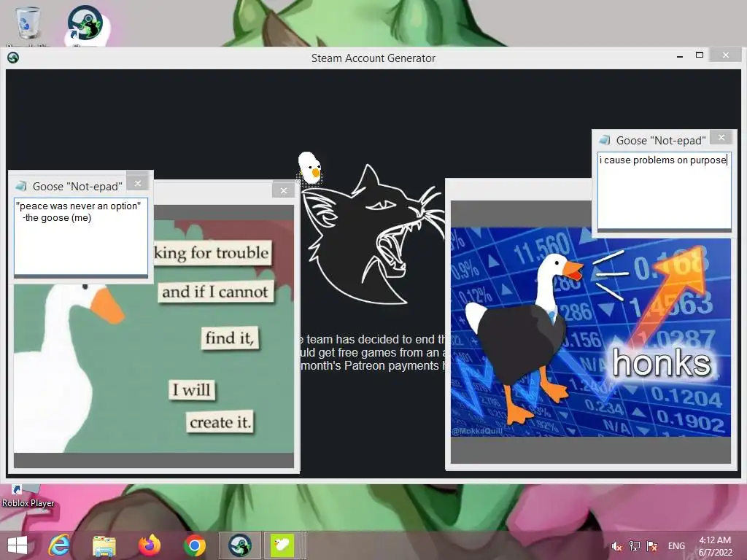
Task: Switch to Steam Account Generator taskbar button
Action: click(x=239, y=545)
